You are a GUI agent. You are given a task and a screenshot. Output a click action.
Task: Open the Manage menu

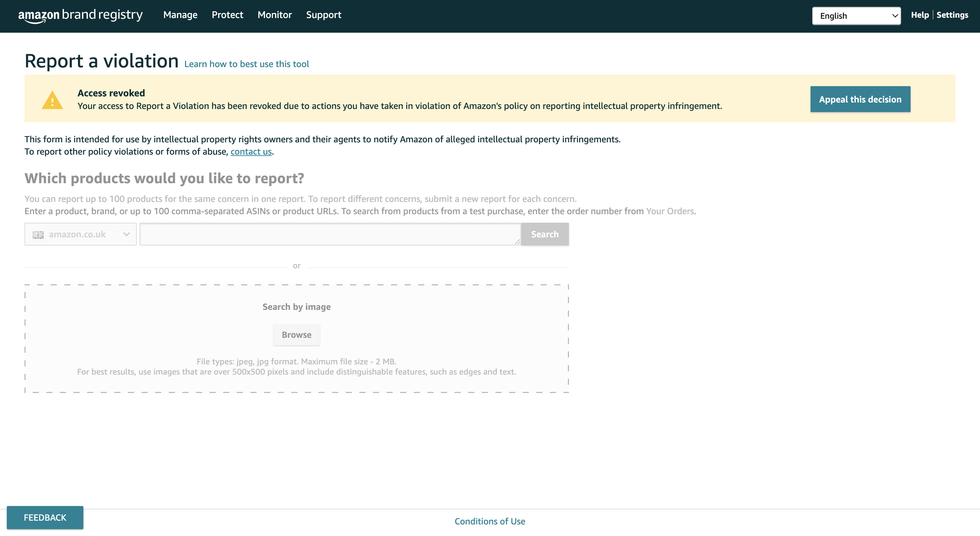tap(180, 15)
